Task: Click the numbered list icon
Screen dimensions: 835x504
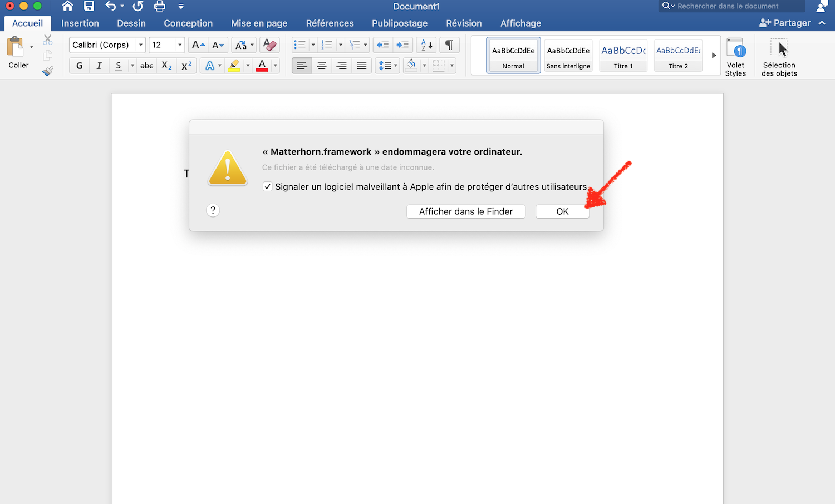Action: tap(327, 45)
